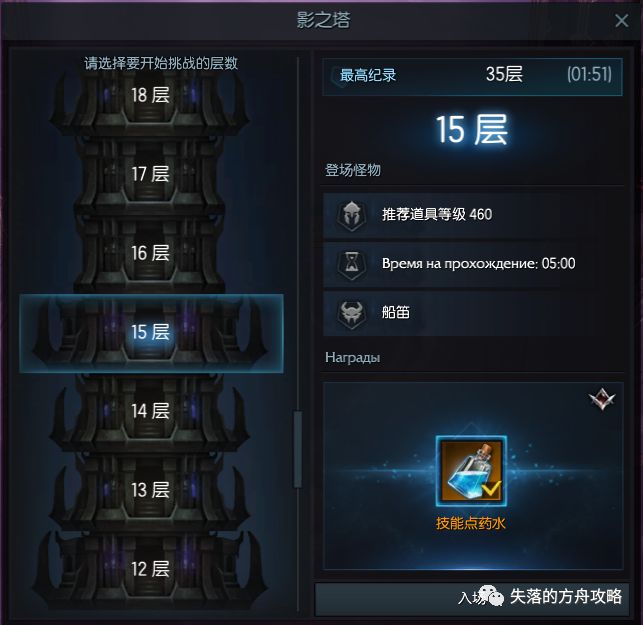The image size is (643, 625).
Task: Click the horned monster boss icon
Action: 351,314
